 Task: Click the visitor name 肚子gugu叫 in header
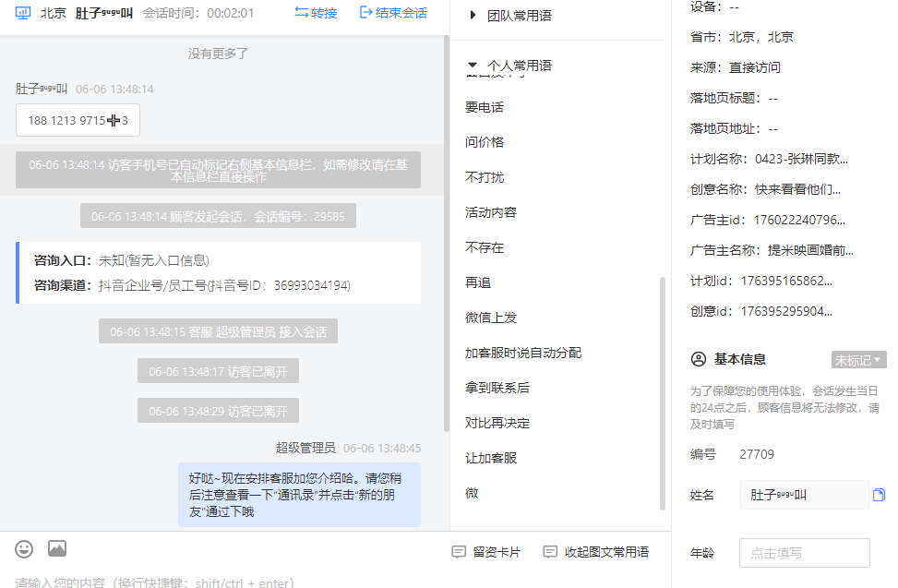pos(104,13)
